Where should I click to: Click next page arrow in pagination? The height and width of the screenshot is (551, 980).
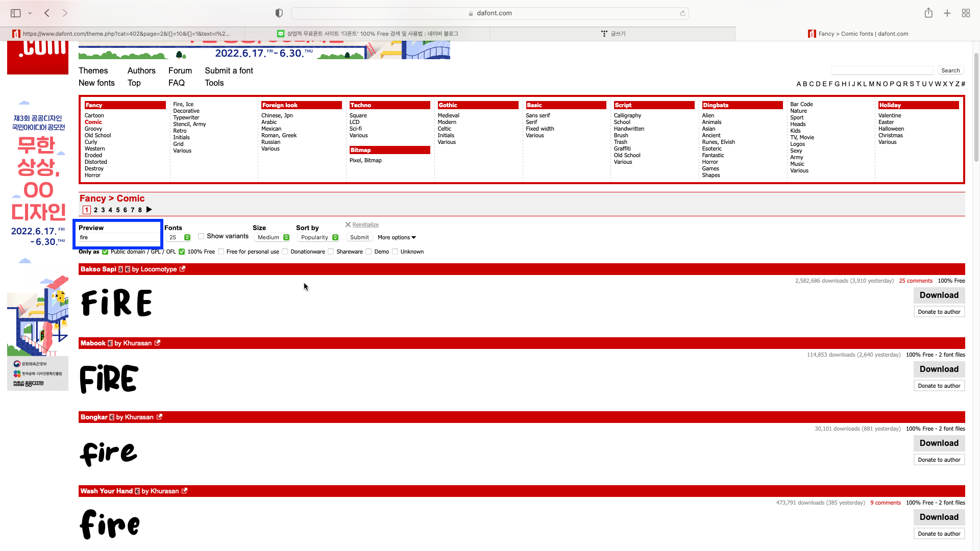coord(149,210)
